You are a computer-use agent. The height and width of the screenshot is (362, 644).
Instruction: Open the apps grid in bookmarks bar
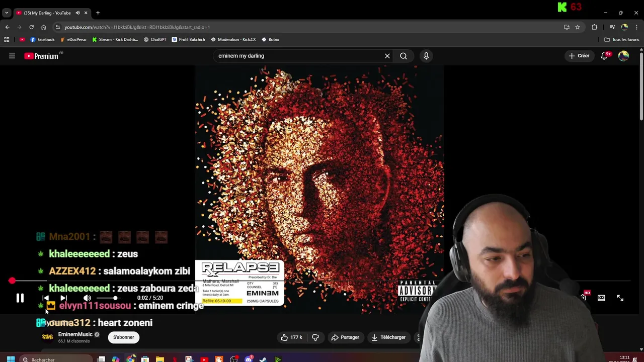(7, 39)
